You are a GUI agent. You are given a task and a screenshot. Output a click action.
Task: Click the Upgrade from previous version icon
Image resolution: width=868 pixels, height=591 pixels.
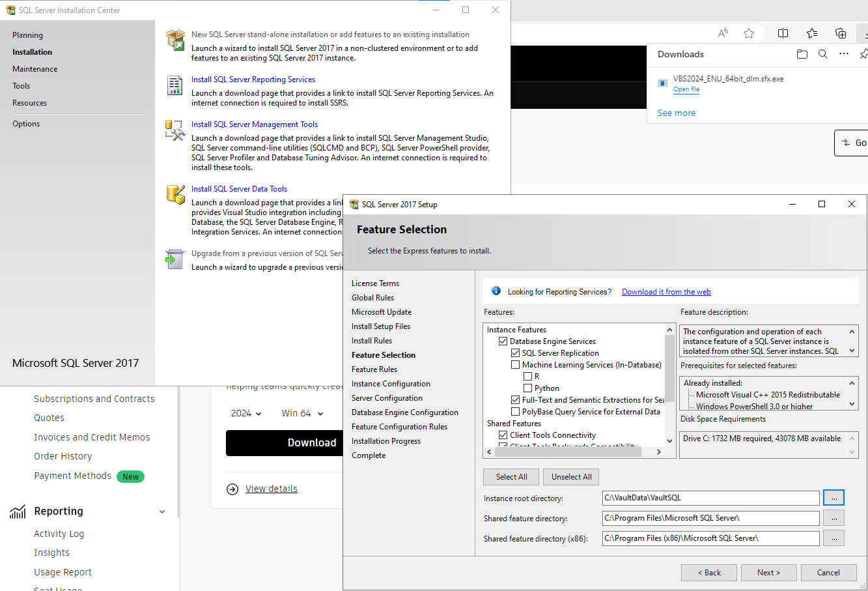click(175, 258)
